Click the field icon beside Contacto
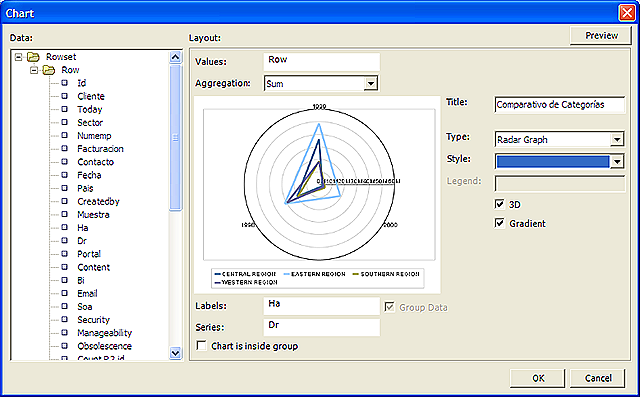Screen dimensions: 640x397 [64, 162]
